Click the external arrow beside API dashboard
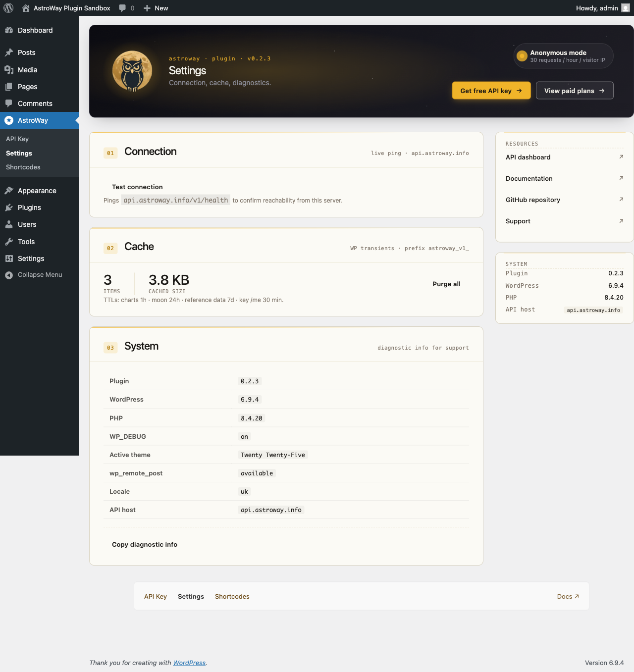Viewport: 634px width, 672px height. click(x=621, y=157)
